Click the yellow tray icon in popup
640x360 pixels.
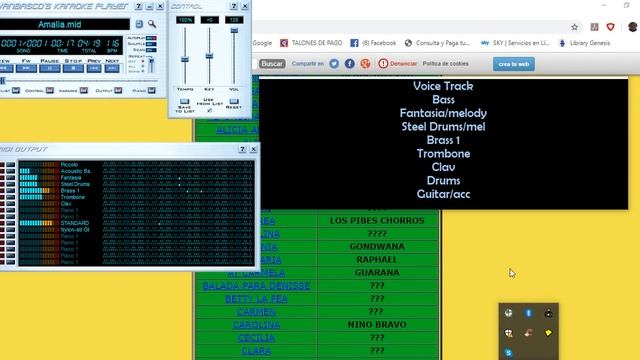[x=548, y=333]
